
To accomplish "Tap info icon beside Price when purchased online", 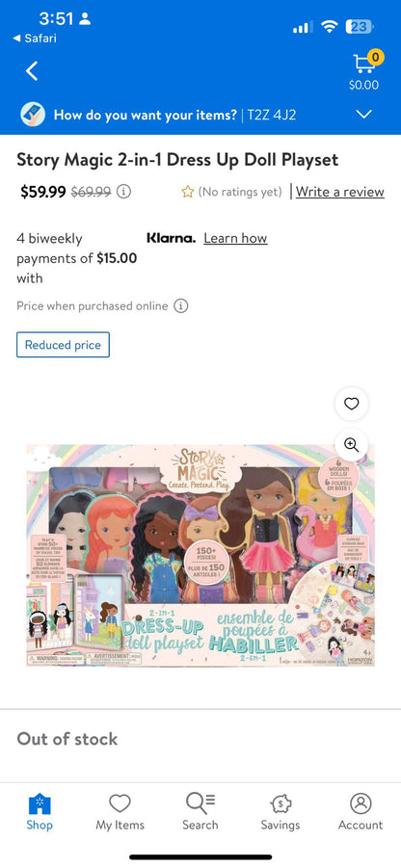I will pos(180,305).
